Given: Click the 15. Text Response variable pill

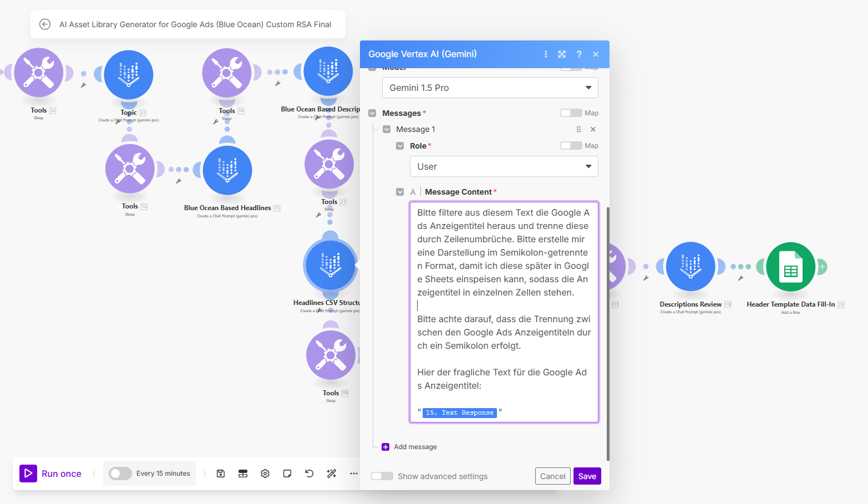Looking at the screenshot, I should tap(460, 413).
